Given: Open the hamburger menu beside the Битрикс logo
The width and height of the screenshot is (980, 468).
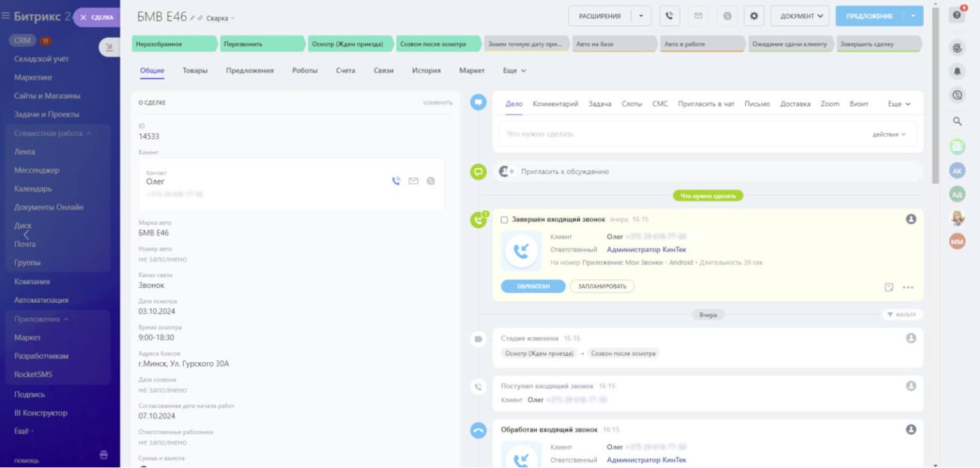Looking at the screenshot, I should (x=6, y=17).
